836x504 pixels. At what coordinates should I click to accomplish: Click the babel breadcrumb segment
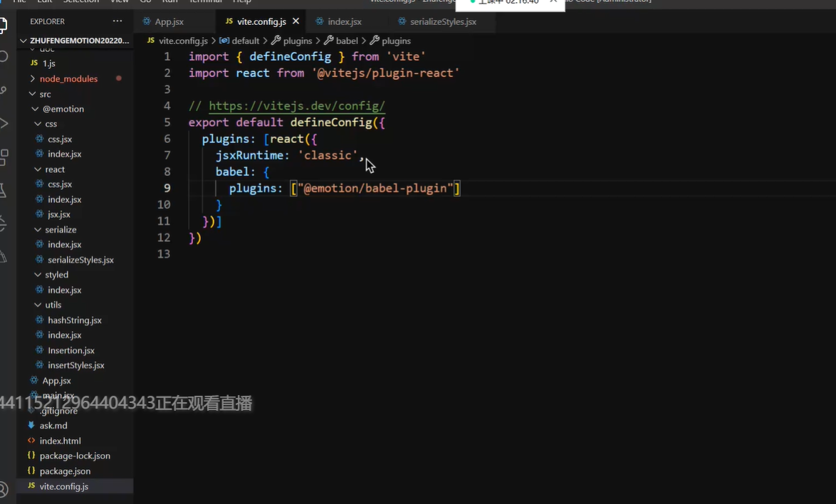346,41
